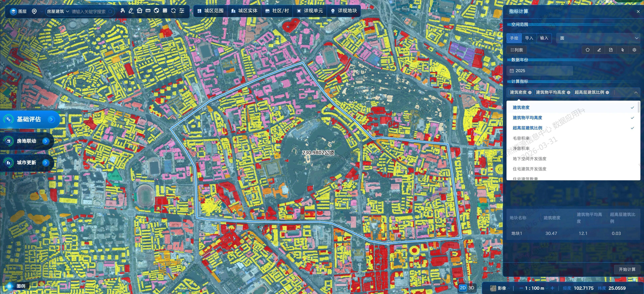
Task: Click the 开始计算 button
Action: [x=627, y=269]
